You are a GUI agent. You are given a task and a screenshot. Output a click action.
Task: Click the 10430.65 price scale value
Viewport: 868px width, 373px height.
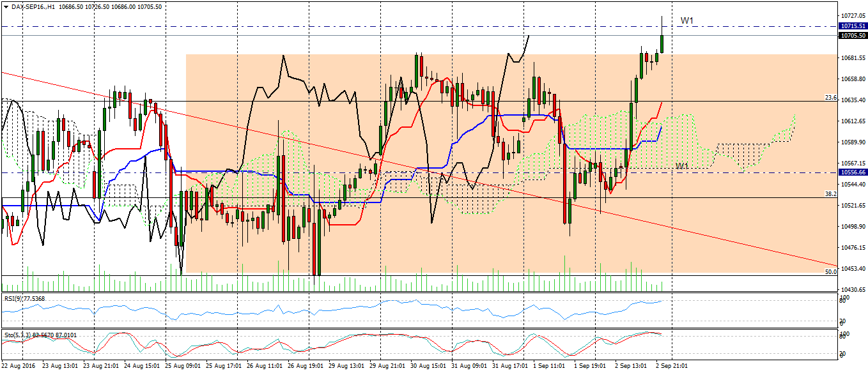[853, 289]
